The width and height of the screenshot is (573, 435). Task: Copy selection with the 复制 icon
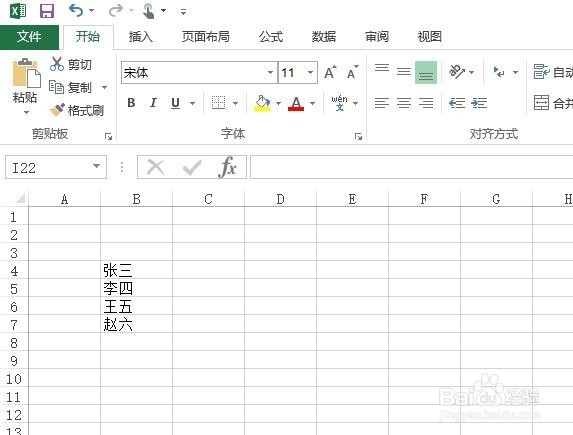[x=56, y=87]
